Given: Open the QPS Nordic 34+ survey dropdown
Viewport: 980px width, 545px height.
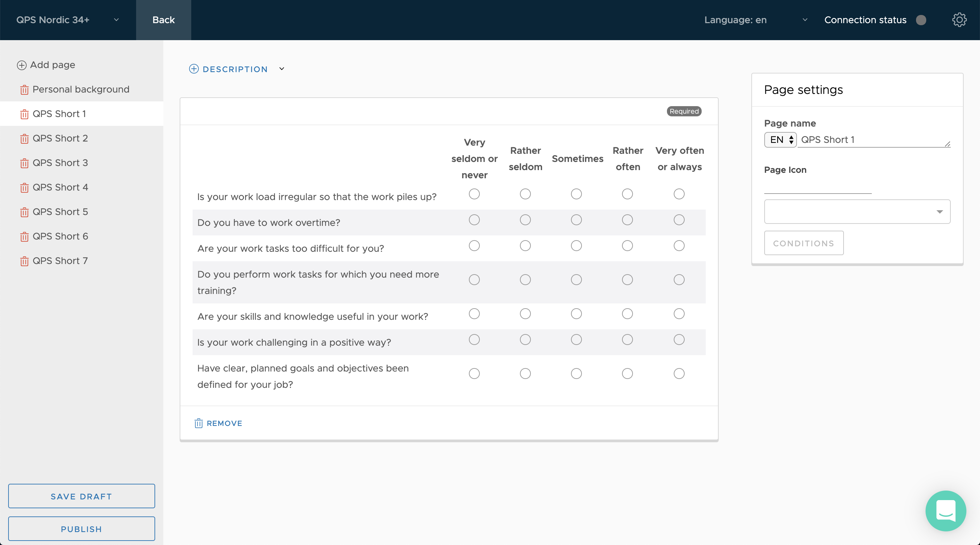Looking at the screenshot, I should click(68, 20).
